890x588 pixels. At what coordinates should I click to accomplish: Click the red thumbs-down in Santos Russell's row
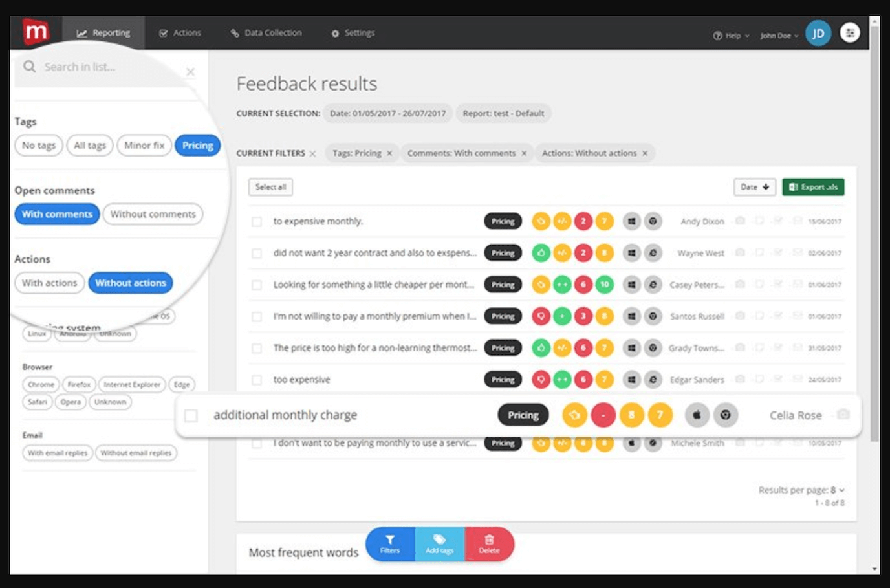point(541,316)
